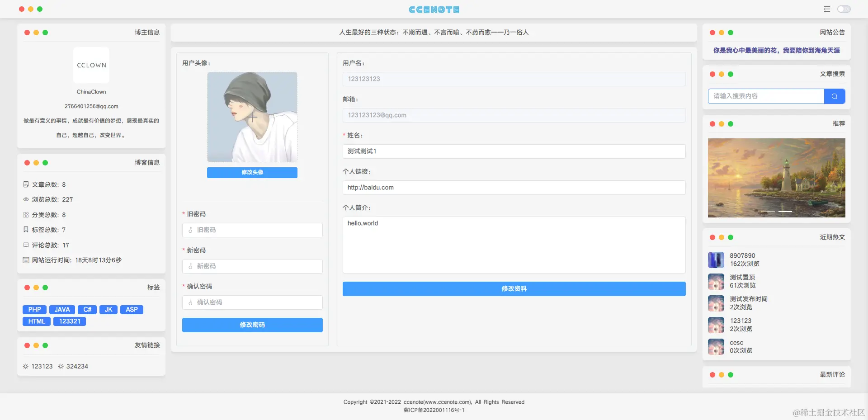Click the 冀ICP备2022001116号-1 footer link
868x420 pixels.
(x=434, y=411)
